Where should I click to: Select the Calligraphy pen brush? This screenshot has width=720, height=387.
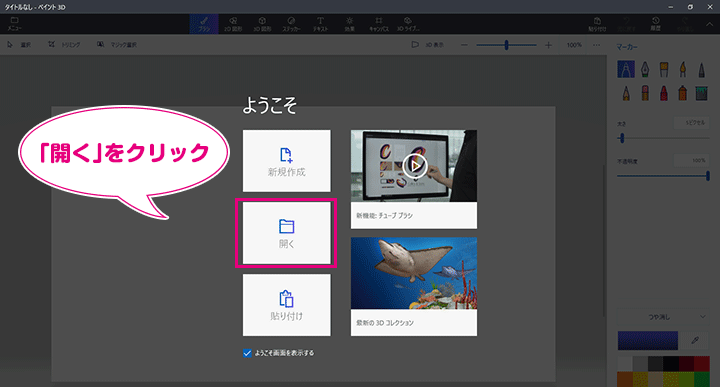(645, 69)
